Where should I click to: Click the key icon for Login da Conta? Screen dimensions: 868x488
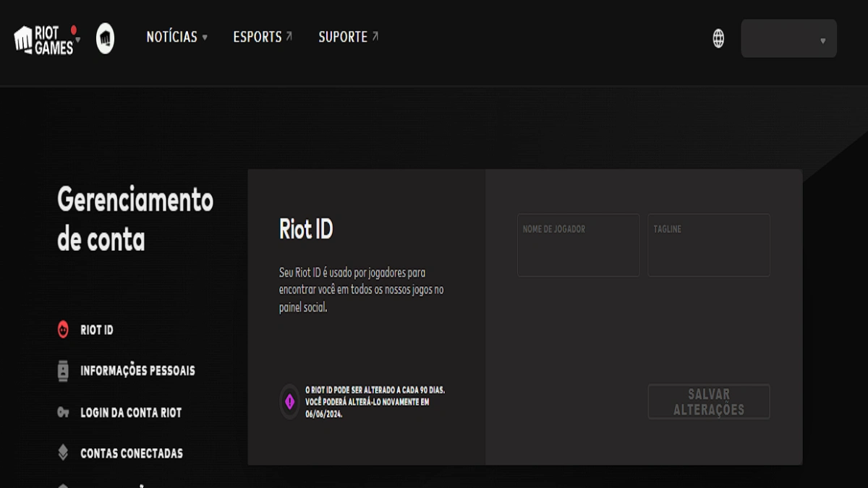pyautogui.click(x=63, y=413)
